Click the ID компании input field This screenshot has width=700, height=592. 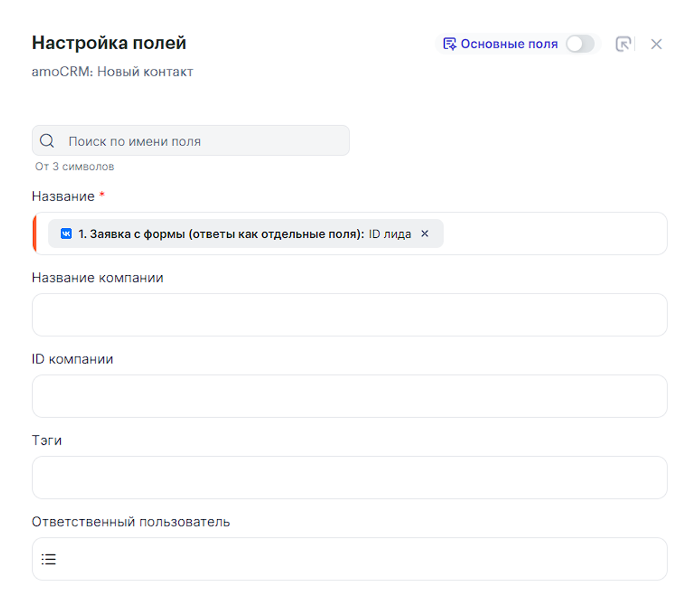[349, 396]
